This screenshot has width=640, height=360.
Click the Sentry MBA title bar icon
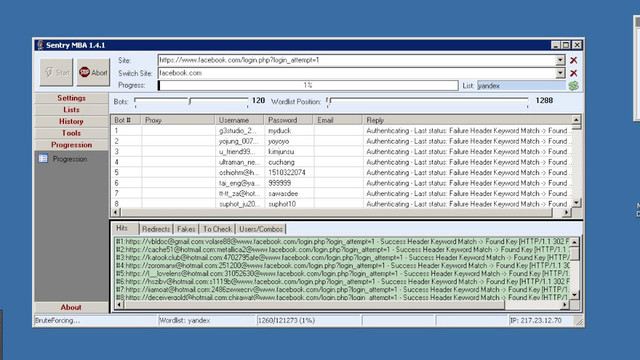coord(40,45)
